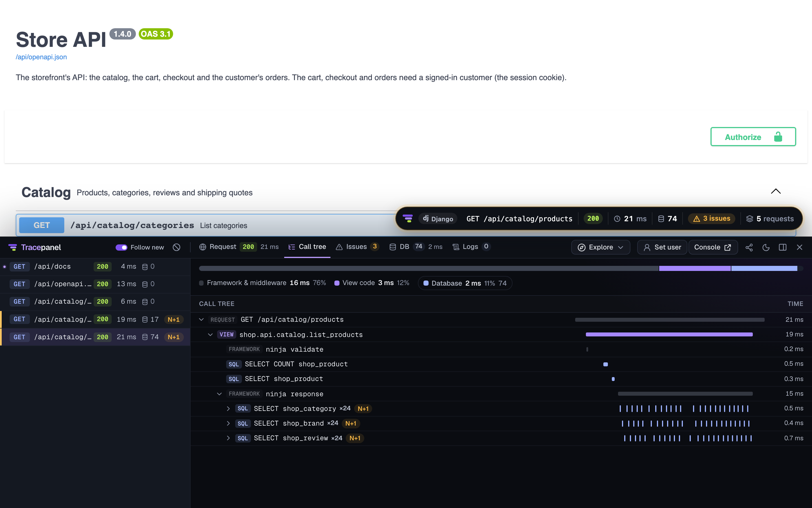Click the gray Framework segment of the time bar
This screenshot has height=508, width=812.
(429, 268)
